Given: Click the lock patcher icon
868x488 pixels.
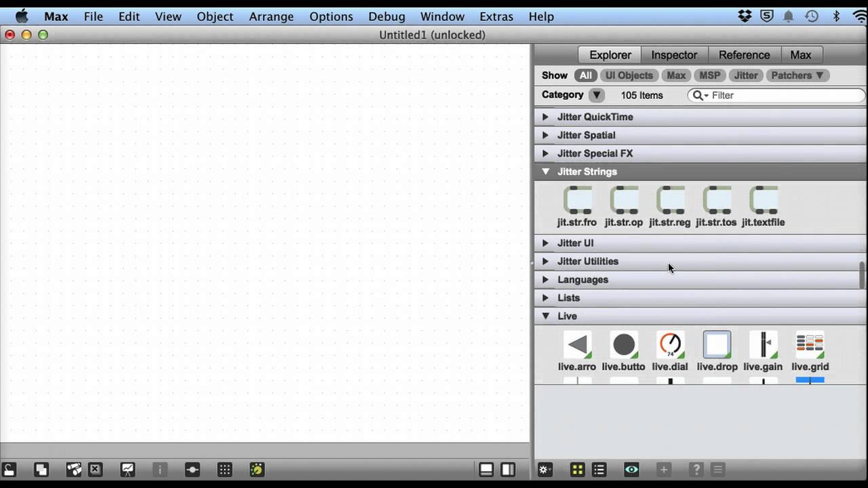Looking at the screenshot, I should (x=9, y=469).
